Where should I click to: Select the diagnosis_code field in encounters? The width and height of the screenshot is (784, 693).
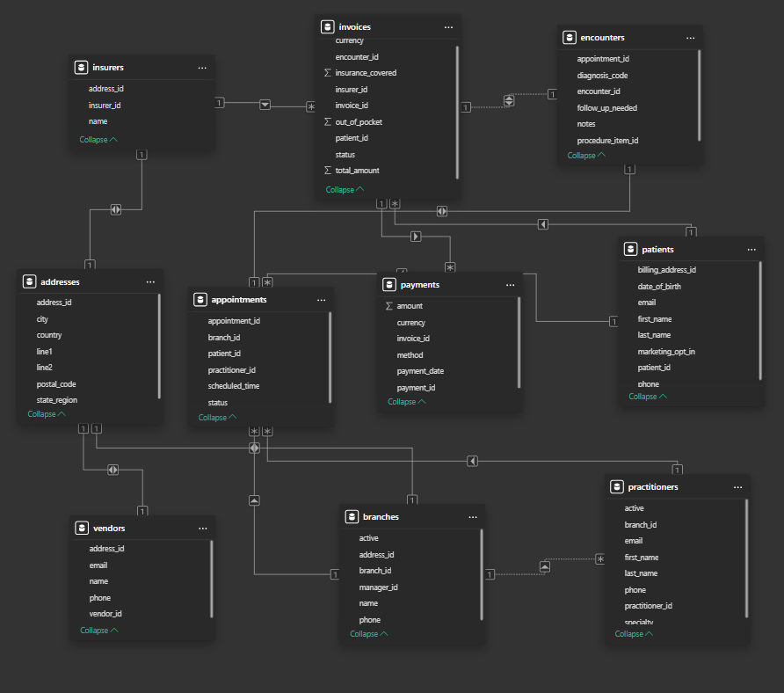602,76
